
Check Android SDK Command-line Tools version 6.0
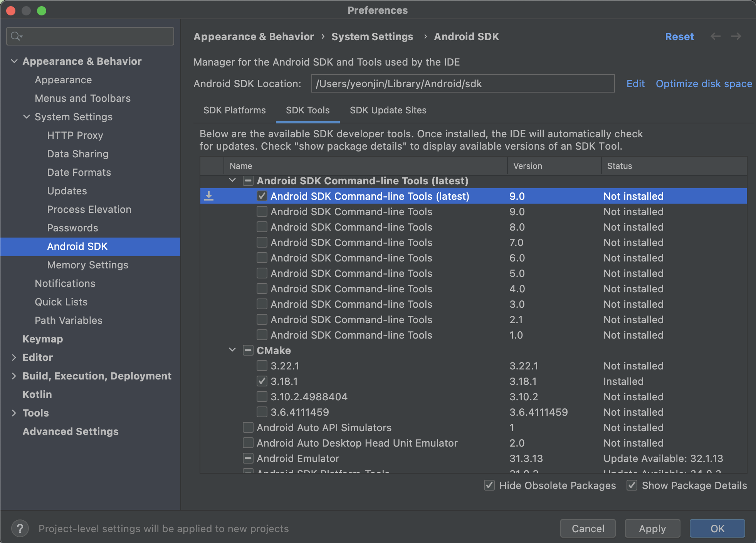click(x=262, y=258)
